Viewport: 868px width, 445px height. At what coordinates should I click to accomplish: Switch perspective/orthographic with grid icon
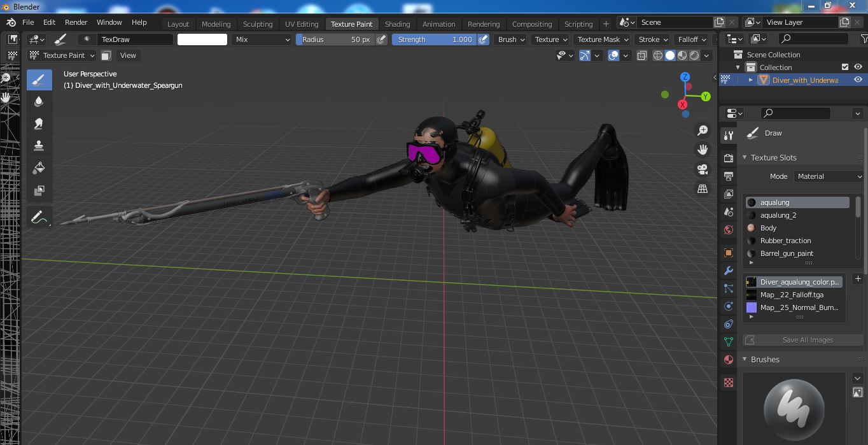[703, 188]
